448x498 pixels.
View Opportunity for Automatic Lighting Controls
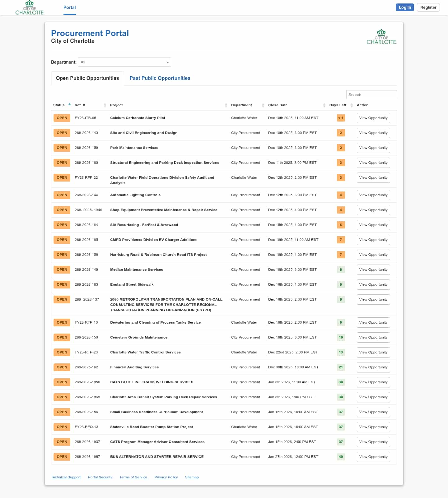point(373,195)
